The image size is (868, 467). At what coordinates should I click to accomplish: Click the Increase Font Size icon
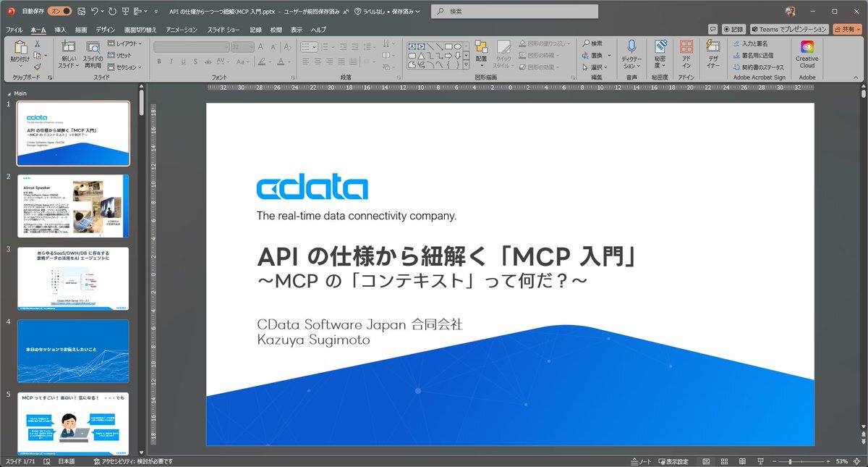(x=261, y=46)
